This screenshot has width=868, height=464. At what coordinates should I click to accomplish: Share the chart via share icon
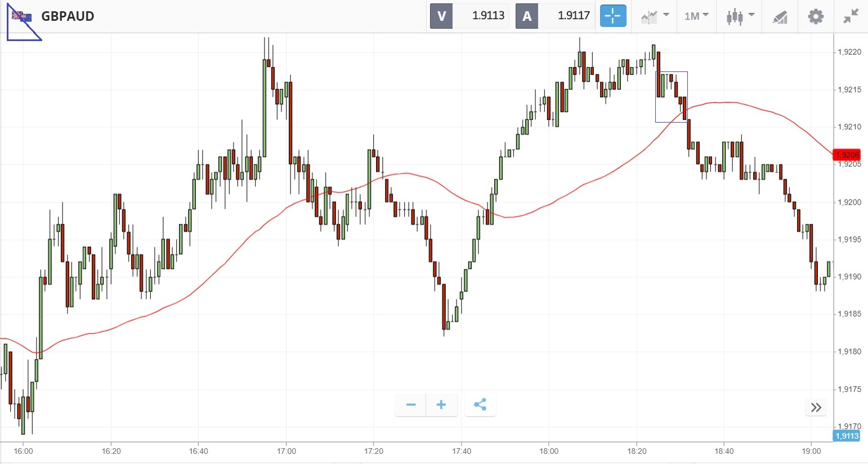click(x=480, y=405)
